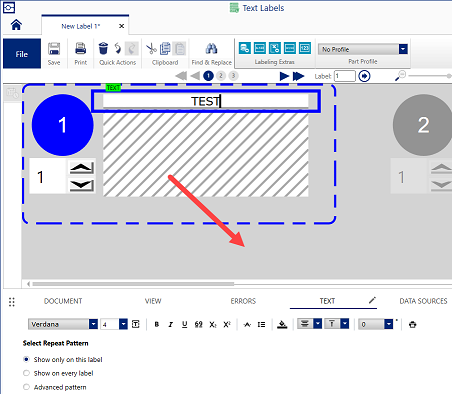Click the zoom slider track
This screenshot has width=452, height=394.
tap(430, 76)
